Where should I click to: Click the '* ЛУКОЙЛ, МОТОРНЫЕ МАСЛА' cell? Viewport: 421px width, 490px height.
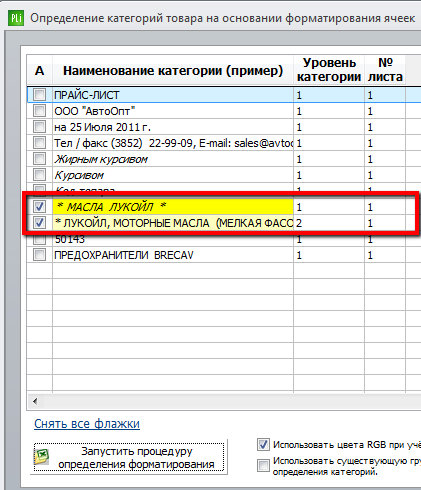pyautogui.click(x=173, y=223)
